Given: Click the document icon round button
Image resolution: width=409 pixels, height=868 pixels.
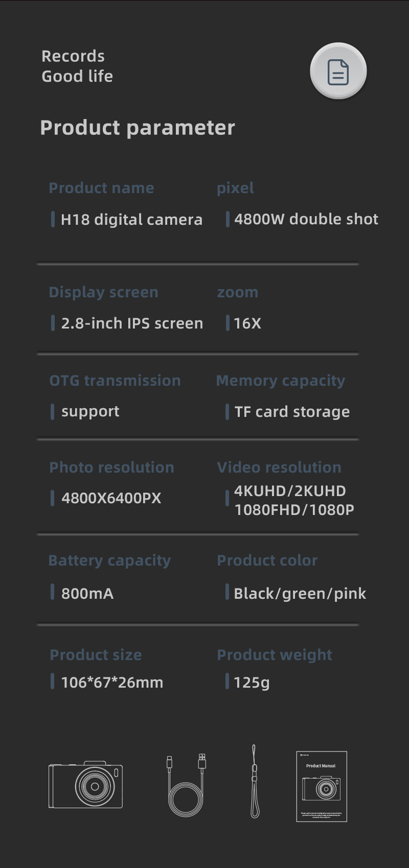Looking at the screenshot, I should 338,71.
